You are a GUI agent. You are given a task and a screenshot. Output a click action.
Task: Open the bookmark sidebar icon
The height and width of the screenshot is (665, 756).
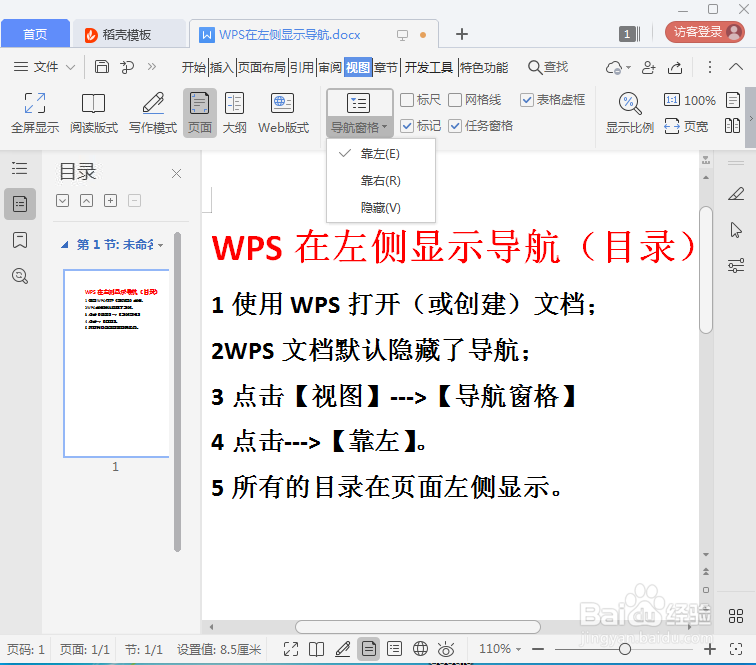click(20, 240)
